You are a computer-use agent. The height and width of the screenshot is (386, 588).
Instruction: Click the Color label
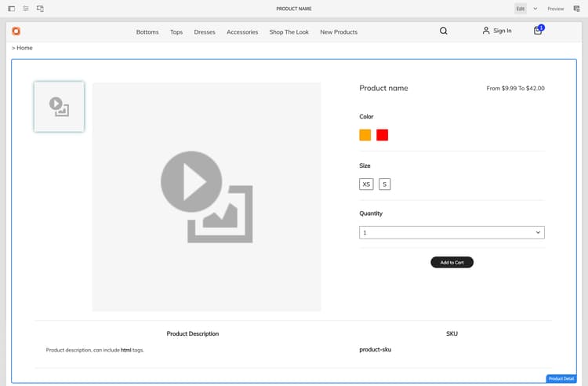[x=366, y=117]
